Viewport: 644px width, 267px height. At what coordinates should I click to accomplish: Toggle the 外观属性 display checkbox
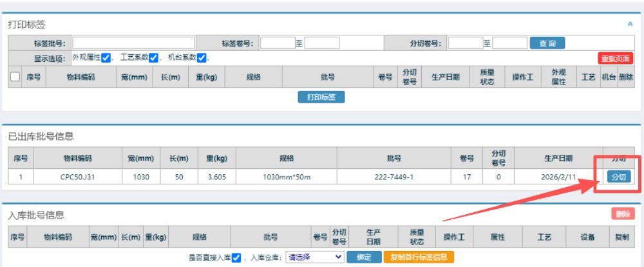106,58
